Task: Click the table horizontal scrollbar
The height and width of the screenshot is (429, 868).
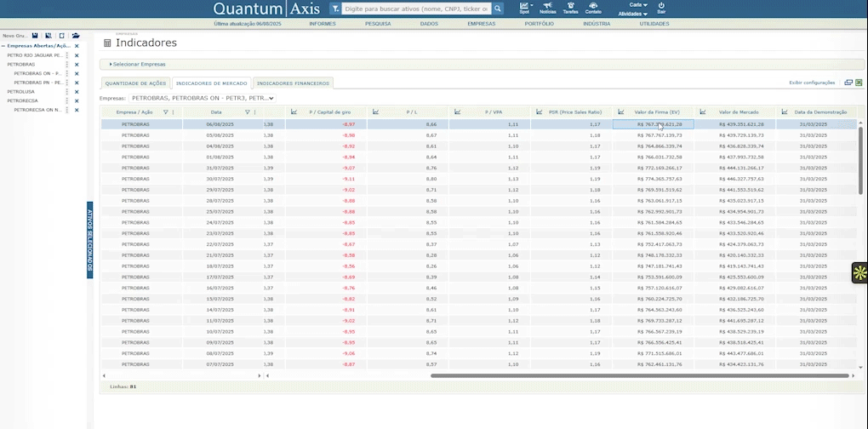Action: pyautogui.click(x=639, y=375)
